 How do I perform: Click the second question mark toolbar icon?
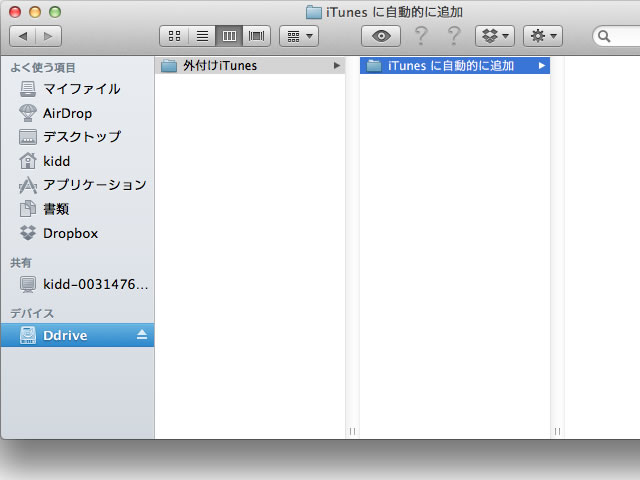[x=454, y=36]
